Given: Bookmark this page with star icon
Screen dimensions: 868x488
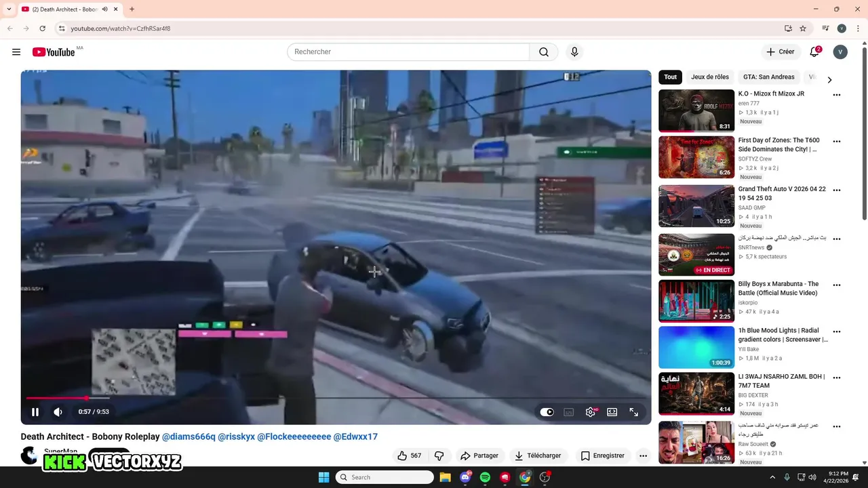Looking at the screenshot, I should pyautogui.click(x=803, y=28).
